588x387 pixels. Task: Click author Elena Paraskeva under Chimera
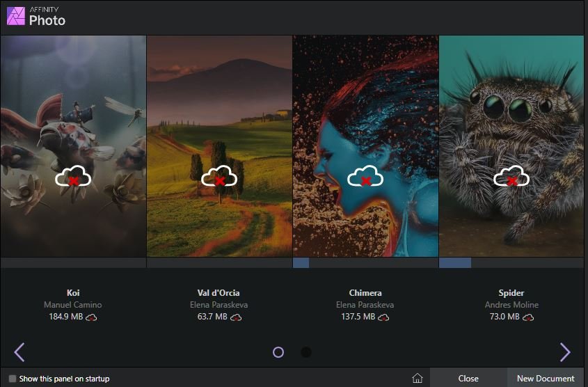(x=365, y=305)
